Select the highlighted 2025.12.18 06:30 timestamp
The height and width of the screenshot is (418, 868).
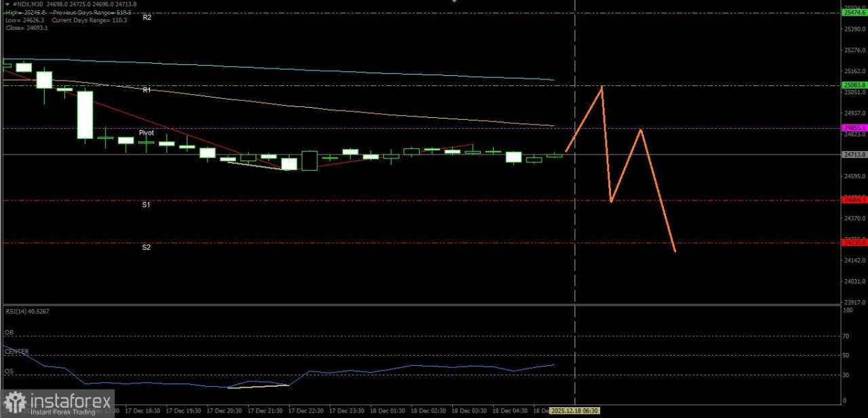pos(574,411)
